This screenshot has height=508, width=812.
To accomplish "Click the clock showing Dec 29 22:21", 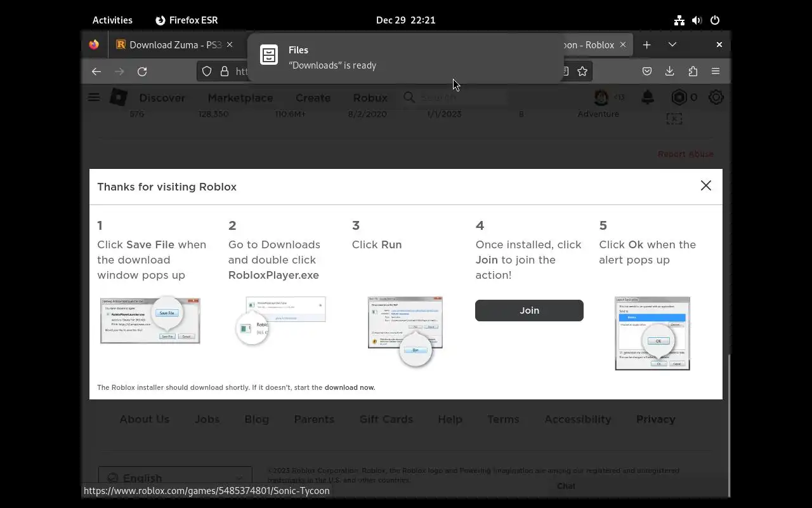I will (405, 20).
